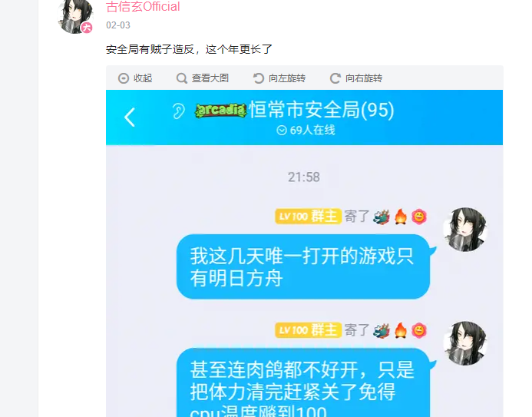Click the arcadia badge in header

click(x=221, y=111)
